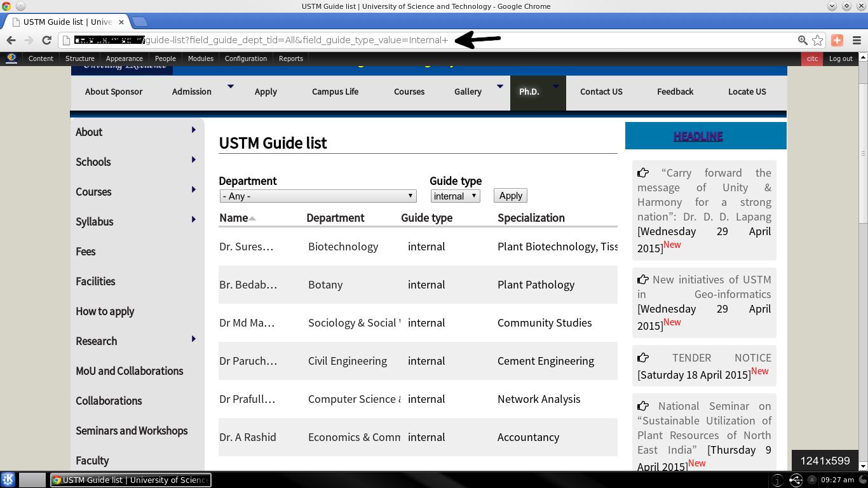868x488 pixels.
Task: Expand Schools sidebar arrow
Action: click(193, 159)
